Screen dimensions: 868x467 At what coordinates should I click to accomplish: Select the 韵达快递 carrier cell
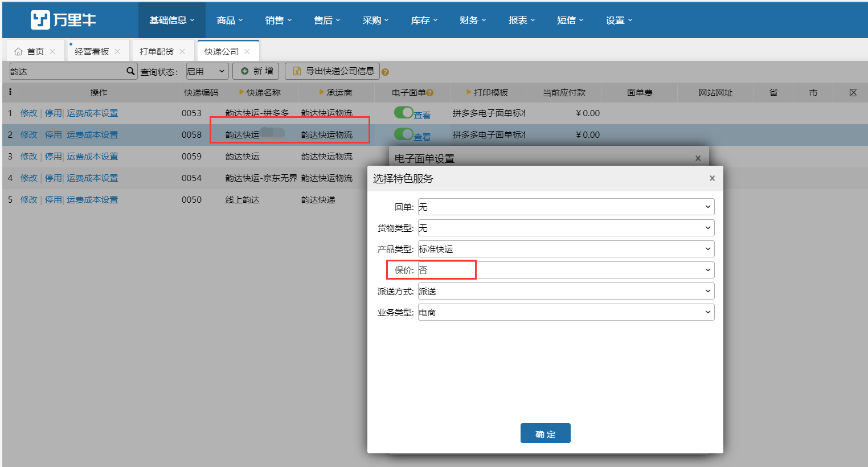(318, 199)
